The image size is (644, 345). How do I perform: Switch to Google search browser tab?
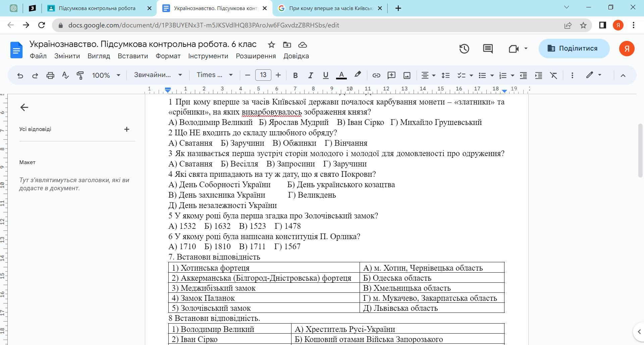point(331,8)
